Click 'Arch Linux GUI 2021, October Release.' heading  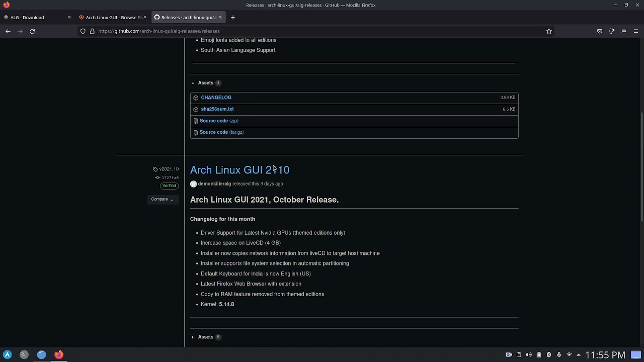(x=264, y=200)
